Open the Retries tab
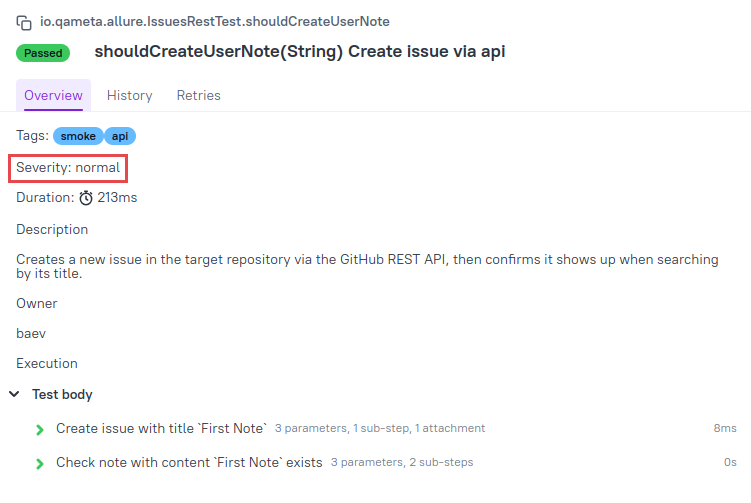This screenshot has height=503, width=751. (199, 95)
